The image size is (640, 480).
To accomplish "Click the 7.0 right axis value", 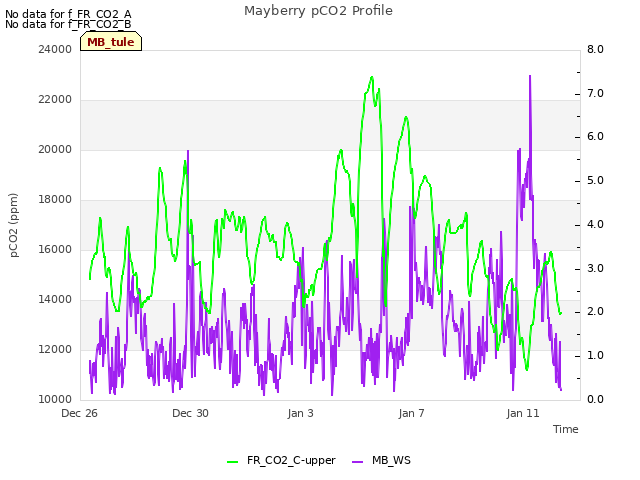I will 595,93.
